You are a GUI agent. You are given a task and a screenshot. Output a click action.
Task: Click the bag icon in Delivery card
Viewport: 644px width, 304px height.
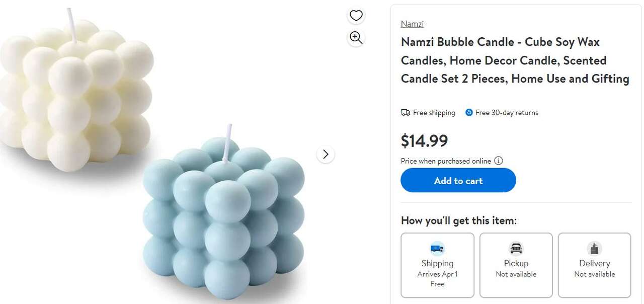pyautogui.click(x=594, y=248)
